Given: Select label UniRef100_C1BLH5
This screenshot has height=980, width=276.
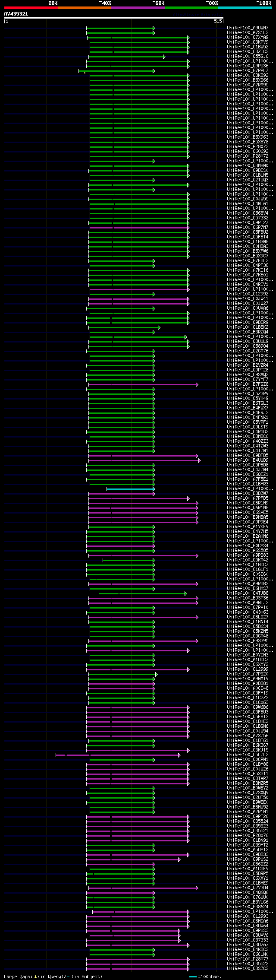Looking at the screenshot, I should click(x=248, y=175).
